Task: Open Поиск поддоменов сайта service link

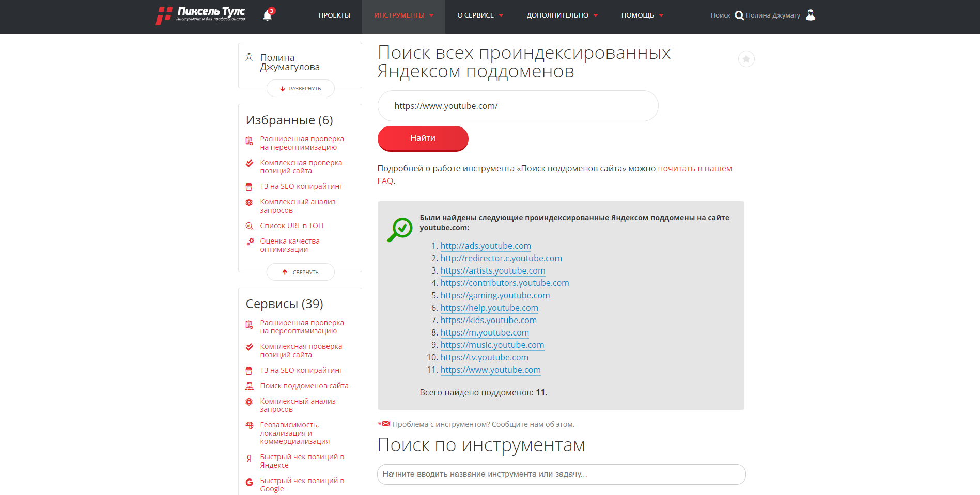Action: click(x=304, y=386)
